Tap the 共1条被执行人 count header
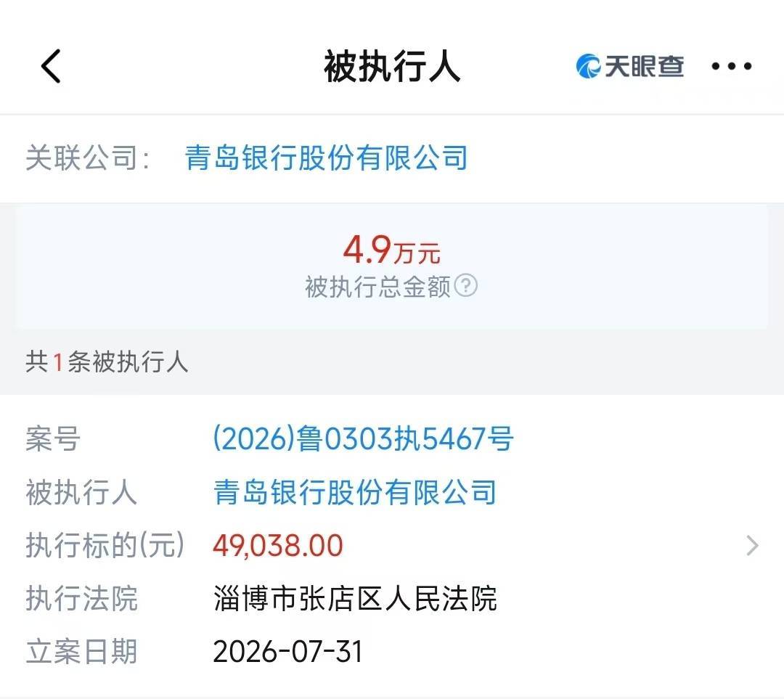 (x=107, y=361)
